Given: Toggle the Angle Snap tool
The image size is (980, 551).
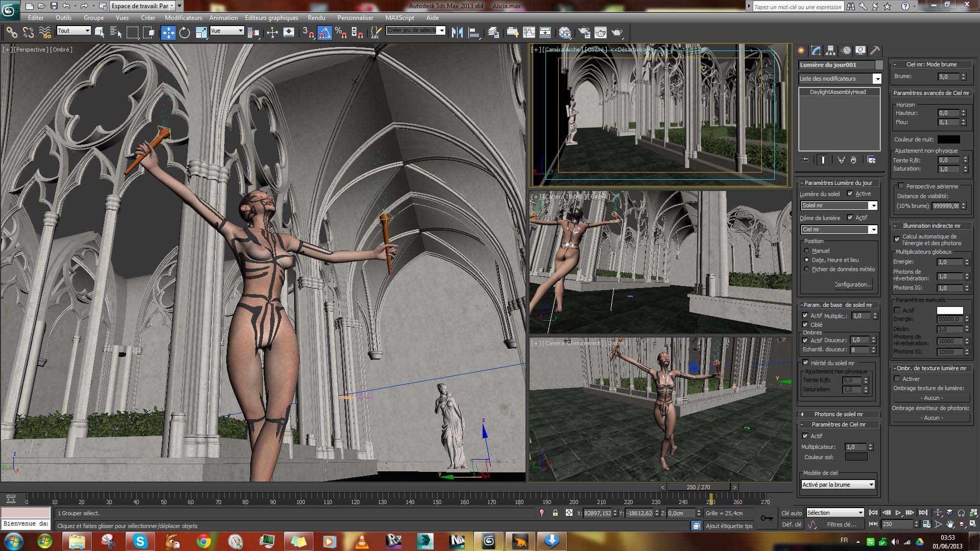Looking at the screenshot, I should pos(324,33).
